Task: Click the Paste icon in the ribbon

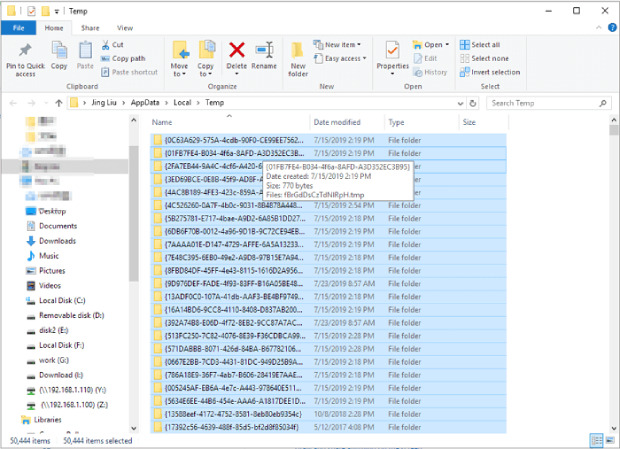Action: (85, 51)
